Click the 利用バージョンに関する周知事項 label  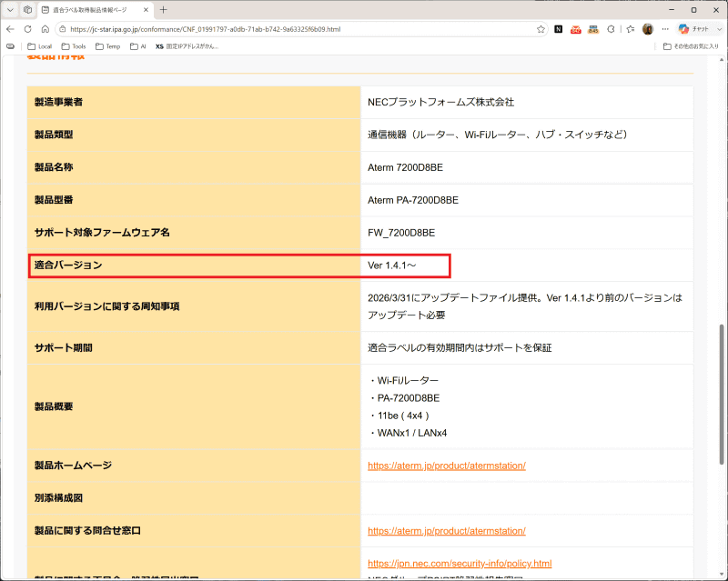click(x=106, y=306)
